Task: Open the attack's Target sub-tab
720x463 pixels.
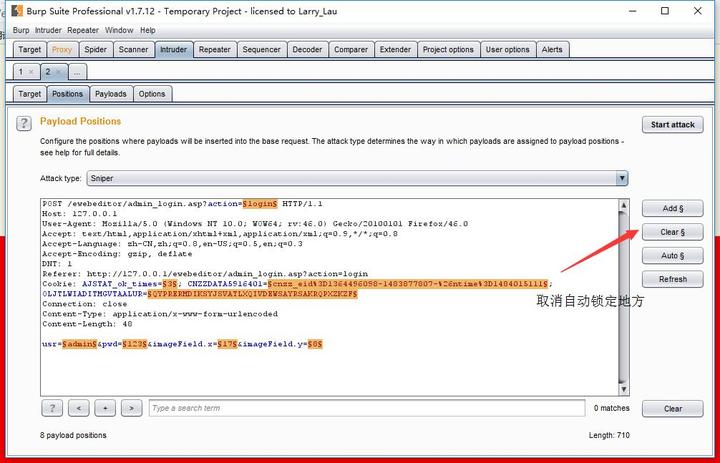Action: (30, 94)
